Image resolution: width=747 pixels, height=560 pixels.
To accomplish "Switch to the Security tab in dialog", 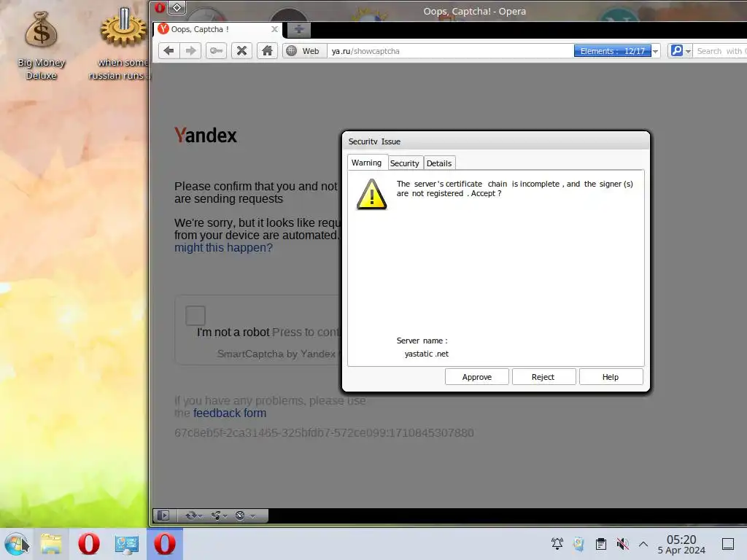I will coord(405,163).
